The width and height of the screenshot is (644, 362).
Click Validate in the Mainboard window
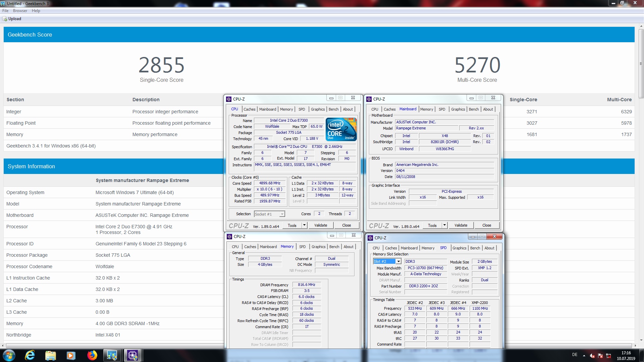tap(461, 225)
